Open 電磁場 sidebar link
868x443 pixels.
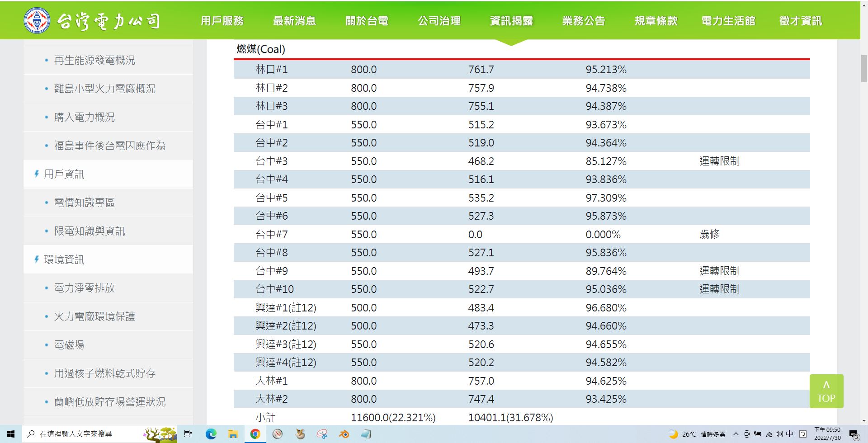coord(69,345)
